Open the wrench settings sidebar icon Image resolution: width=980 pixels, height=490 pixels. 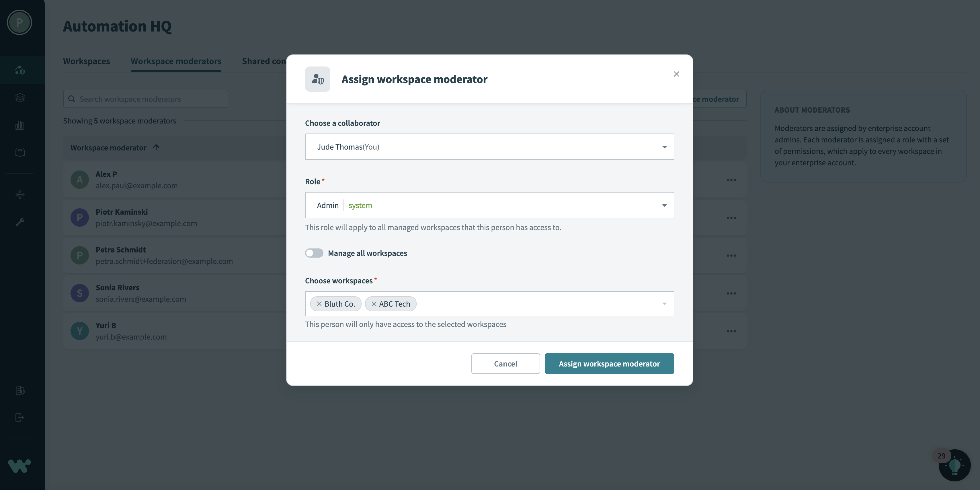click(19, 222)
